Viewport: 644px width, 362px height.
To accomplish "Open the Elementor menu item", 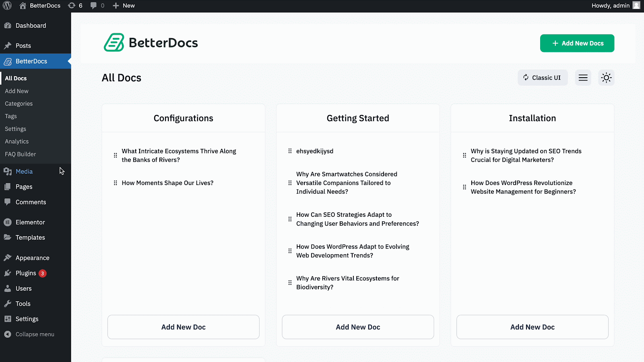I will (x=30, y=222).
